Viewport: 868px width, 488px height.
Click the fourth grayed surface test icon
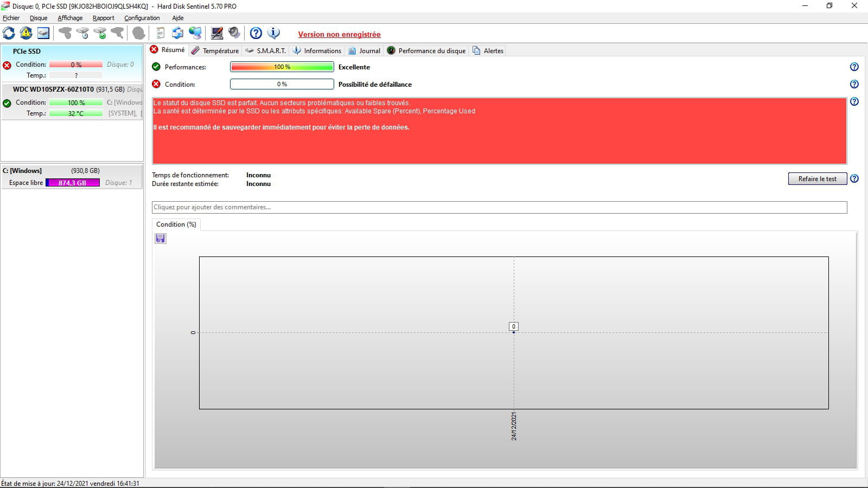coord(117,33)
